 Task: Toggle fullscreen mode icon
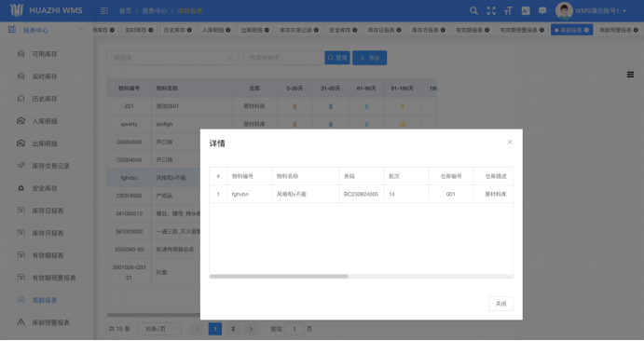point(491,10)
